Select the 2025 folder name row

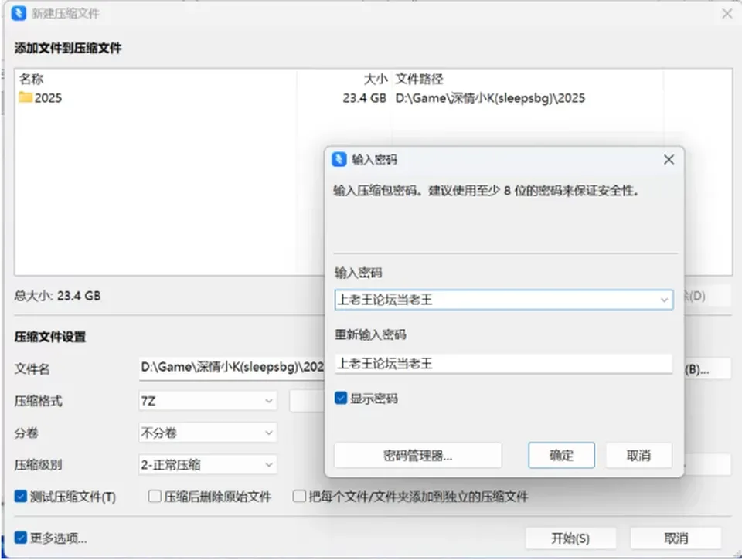48,98
